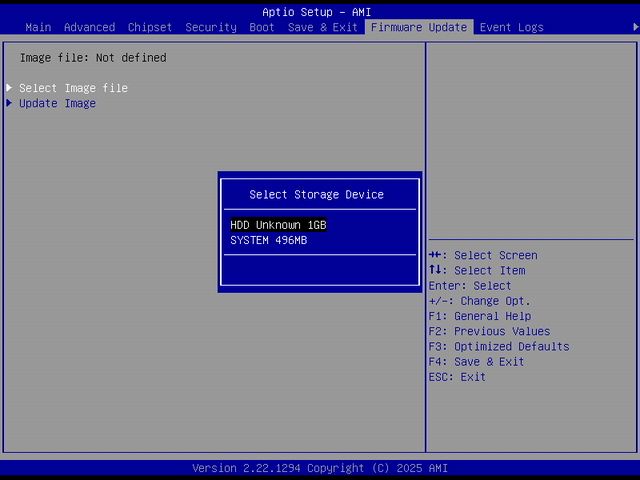Viewport: 640px width, 480px height.
Task: Click the Aptio Setup - AMI title
Action: point(317,12)
